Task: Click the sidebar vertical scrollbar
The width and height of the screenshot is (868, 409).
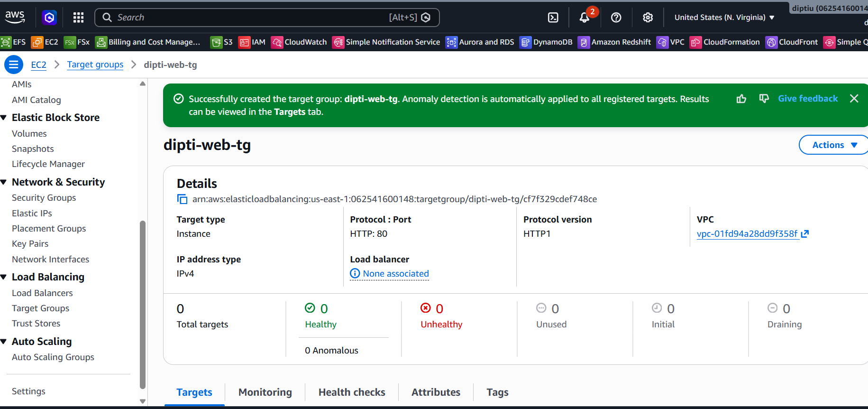Action: coord(143,305)
